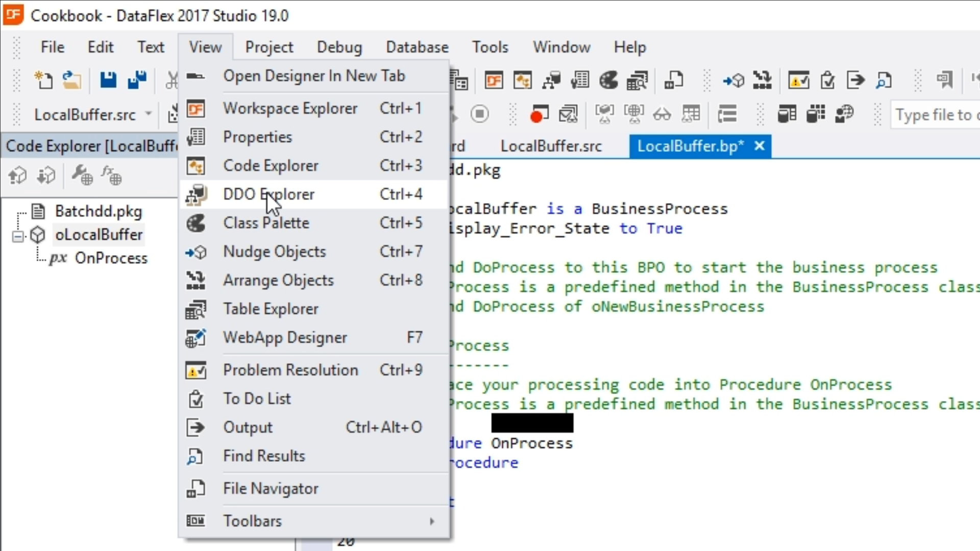
Task: Click the File Navigator toolbar icon
Action: tap(674, 80)
